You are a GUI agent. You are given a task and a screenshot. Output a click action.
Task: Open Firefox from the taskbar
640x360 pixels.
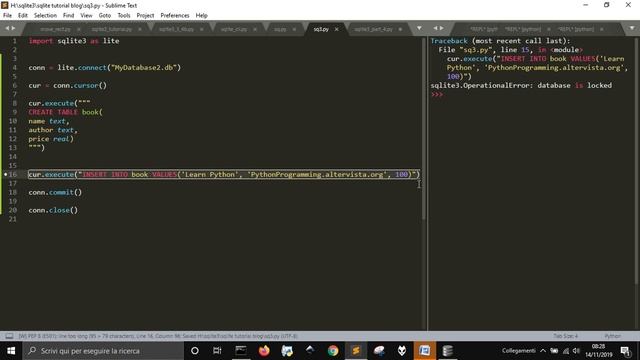(264, 351)
